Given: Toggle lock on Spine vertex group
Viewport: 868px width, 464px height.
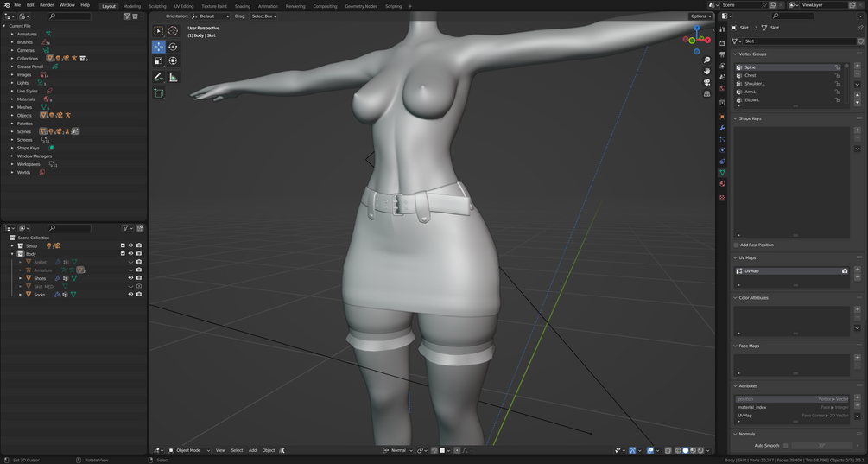Looking at the screenshot, I should (x=838, y=67).
